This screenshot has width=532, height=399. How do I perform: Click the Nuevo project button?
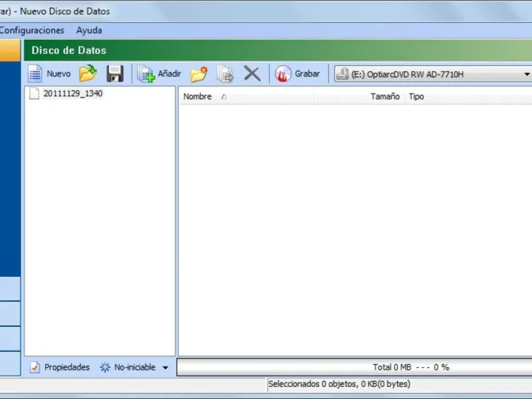49,74
